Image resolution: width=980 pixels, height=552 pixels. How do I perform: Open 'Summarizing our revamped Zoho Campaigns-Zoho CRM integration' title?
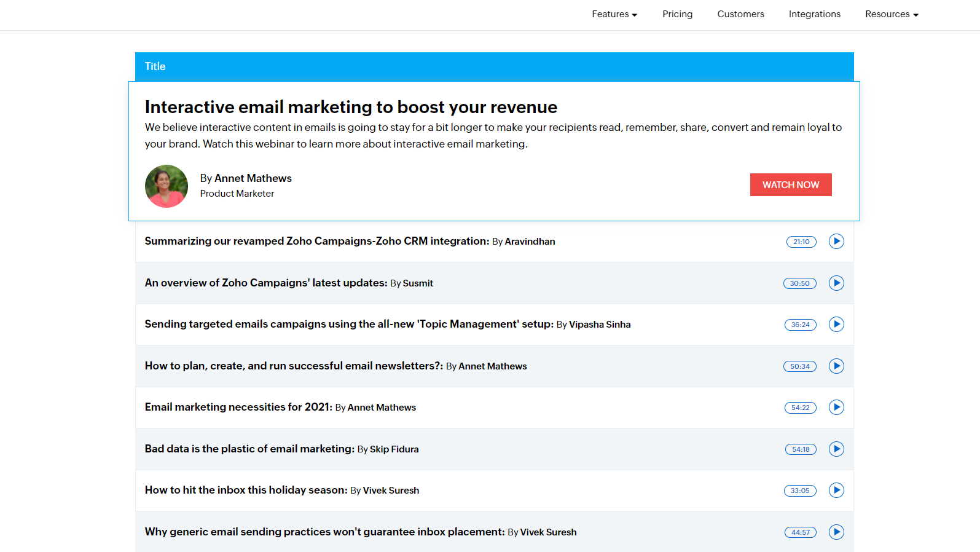tap(317, 241)
